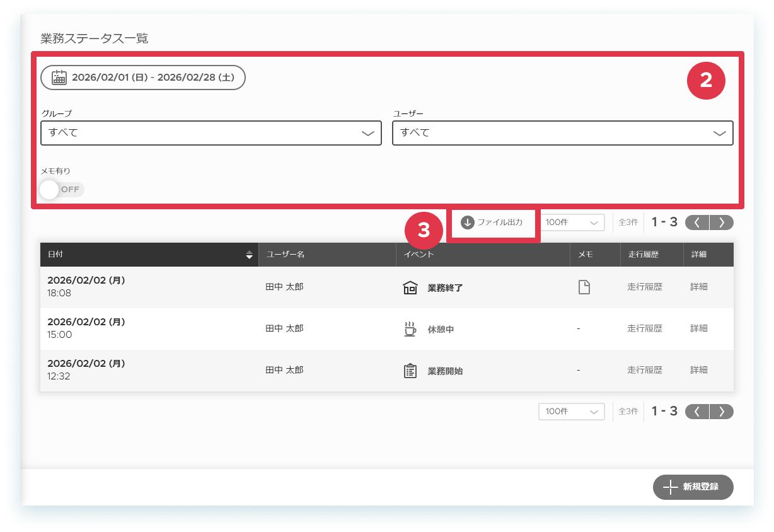Click the download arrow icon beside ファイル出力
This screenshot has height=532, width=774.
tap(468, 223)
